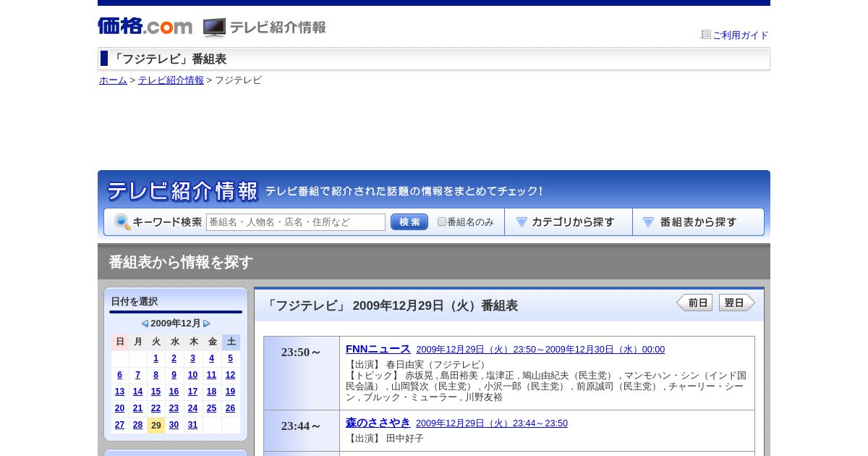Open the ご利用ガイド link
Image resolution: width=868 pixels, height=456 pixels.
tap(741, 35)
